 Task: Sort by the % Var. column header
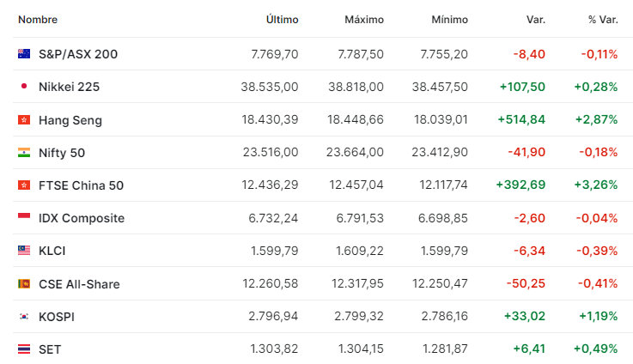(x=602, y=19)
